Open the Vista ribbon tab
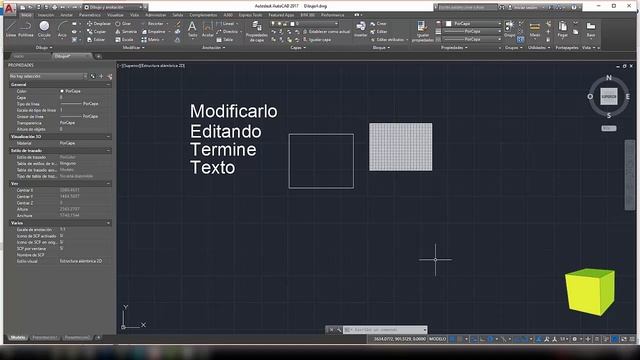 134,15
